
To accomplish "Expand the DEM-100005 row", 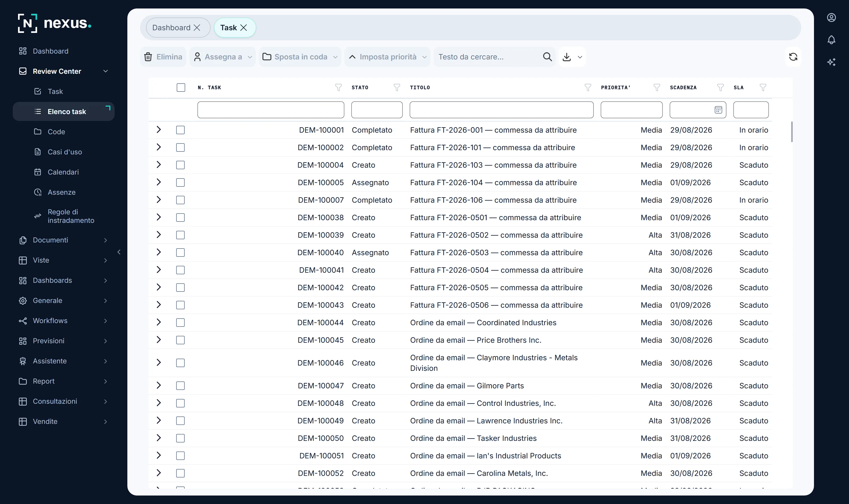I will 158,183.
